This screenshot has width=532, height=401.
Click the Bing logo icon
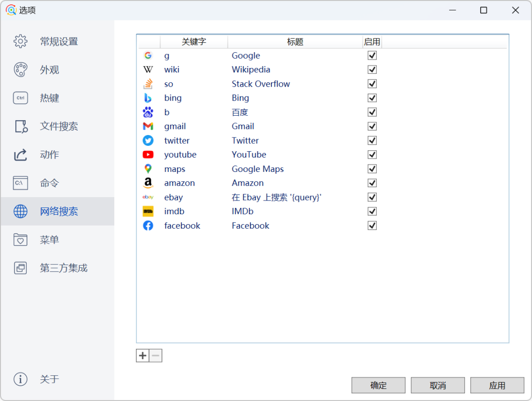(x=148, y=98)
